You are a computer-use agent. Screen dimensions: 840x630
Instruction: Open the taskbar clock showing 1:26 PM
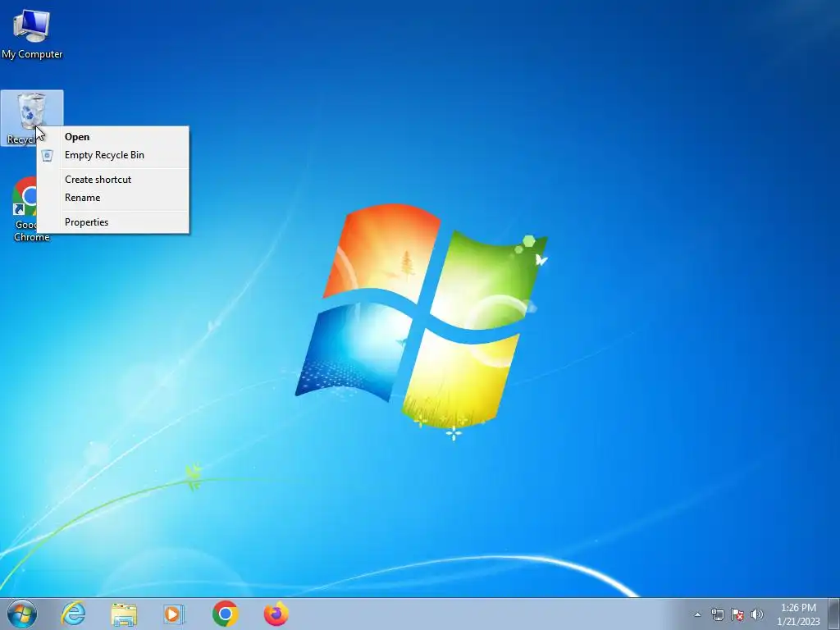[798, 614]
